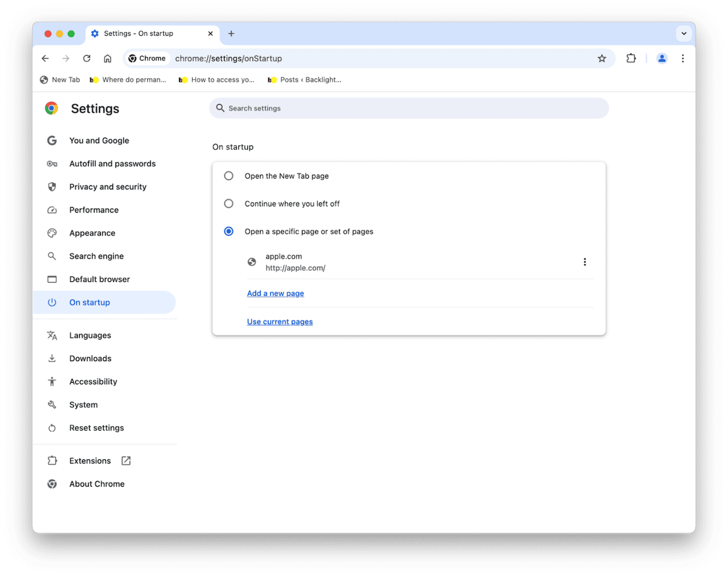728x576 pixels.
Task: Click the http://apple.com/ URL text
Action: (296, 268)
